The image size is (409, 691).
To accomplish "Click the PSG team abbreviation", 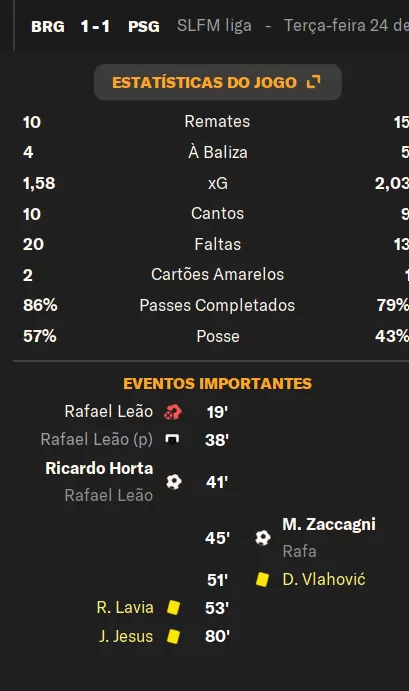I will [x=144, y=26].
